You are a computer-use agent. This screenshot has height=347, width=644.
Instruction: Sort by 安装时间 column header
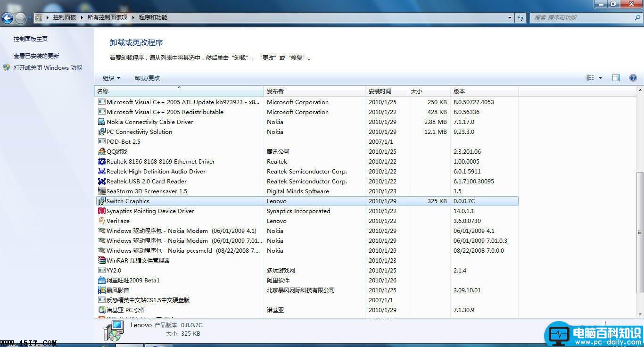pyautogui.click(x=387, y=91)
